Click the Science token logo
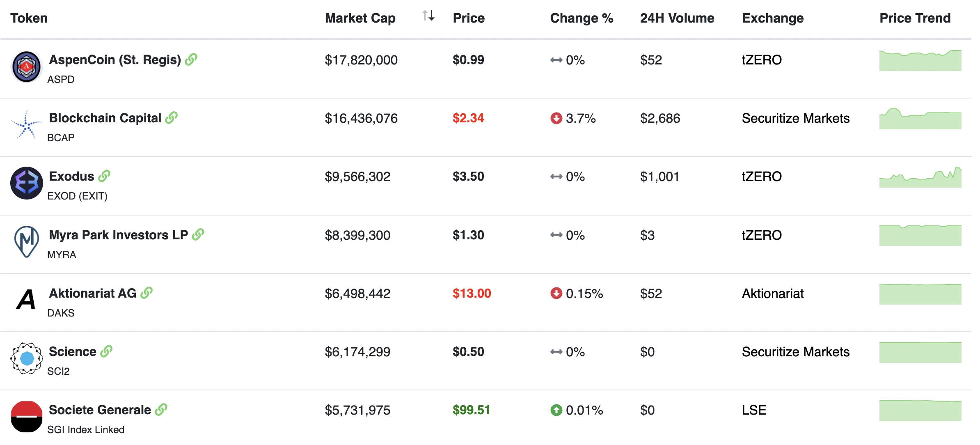The width and height of the screenshot is (980, 445). [x=27, y=358]
